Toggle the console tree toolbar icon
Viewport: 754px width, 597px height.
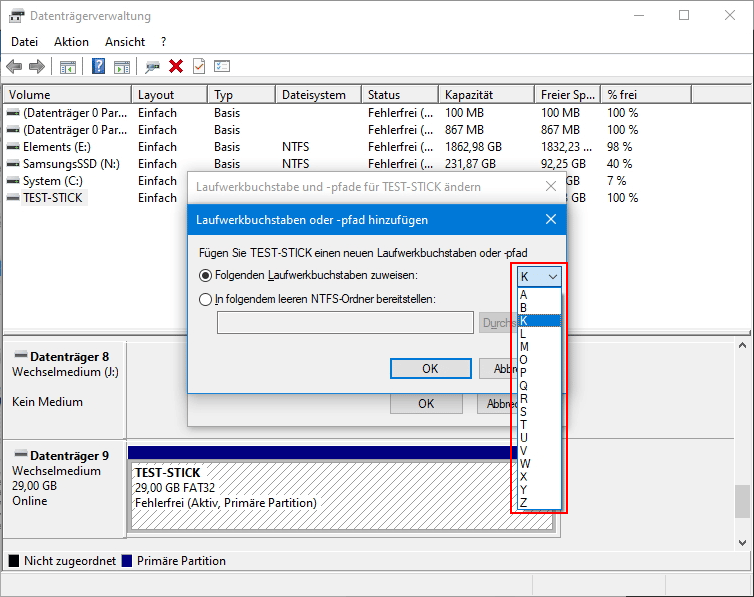(x=68, y=66)
